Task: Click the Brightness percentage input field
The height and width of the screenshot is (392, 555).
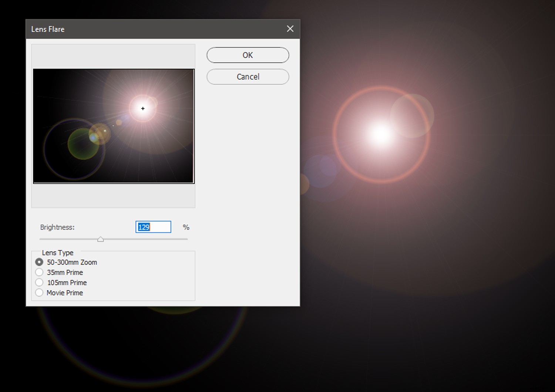Action: click(153, 227)
